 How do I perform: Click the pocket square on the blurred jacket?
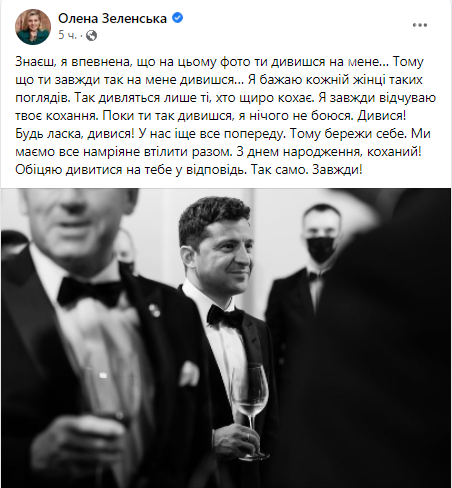coord(189,373)
